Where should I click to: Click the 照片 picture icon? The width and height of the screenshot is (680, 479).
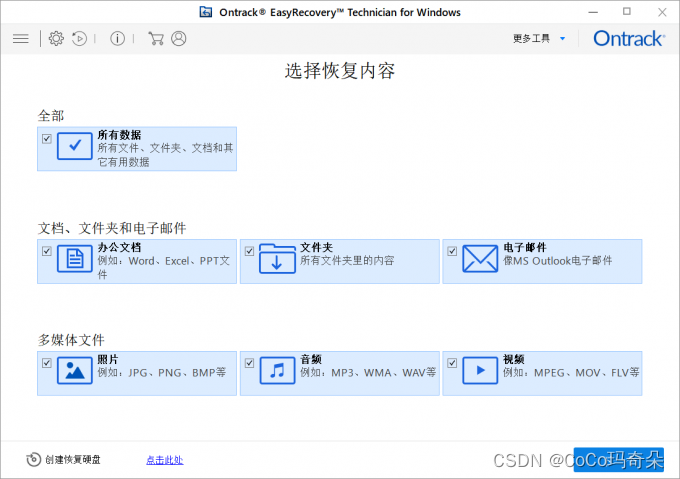point(75,371)
